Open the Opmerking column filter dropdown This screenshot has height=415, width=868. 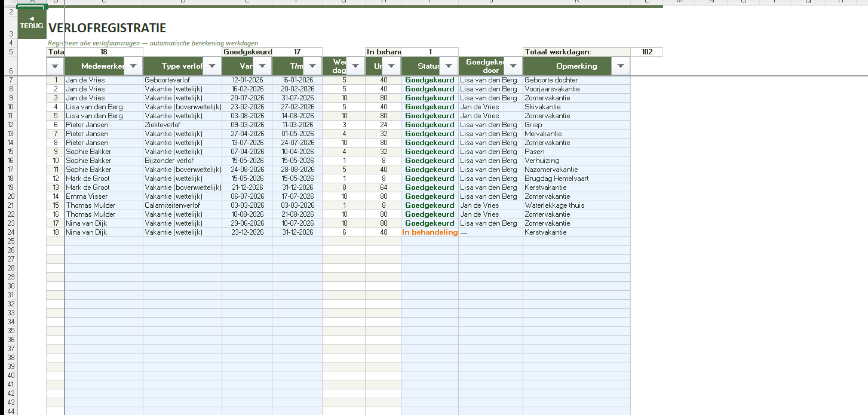click(x=620, y=66)
